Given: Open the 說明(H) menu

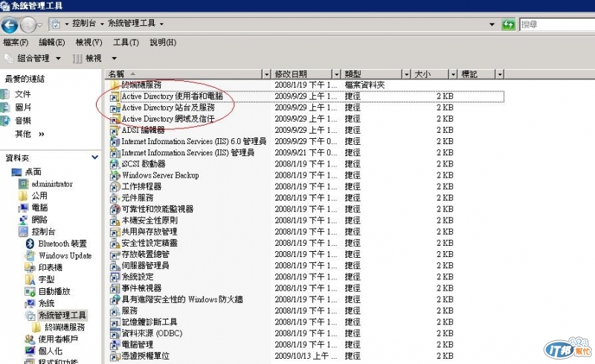Looking at the screenshot, I should (x=163, y=42).
